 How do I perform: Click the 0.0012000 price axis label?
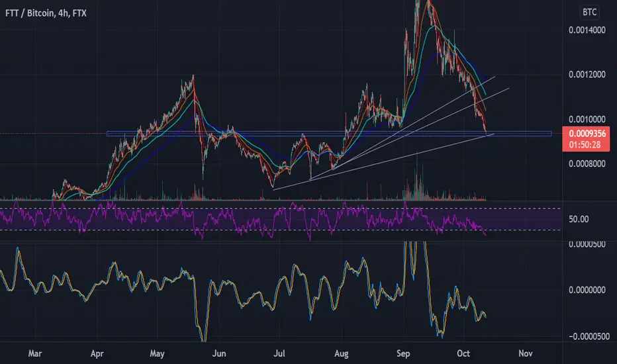(587, 75)
